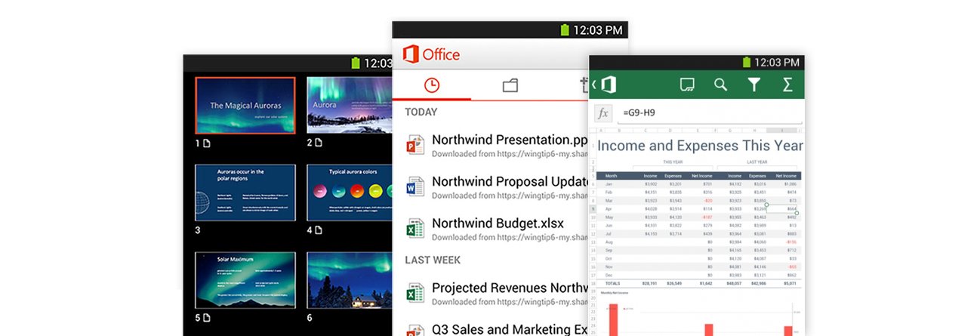Tap the Excel icon beside Projected Revenues
Image resolution: width=980 pixels, height=336 pixels.
(x=415, y=293)
